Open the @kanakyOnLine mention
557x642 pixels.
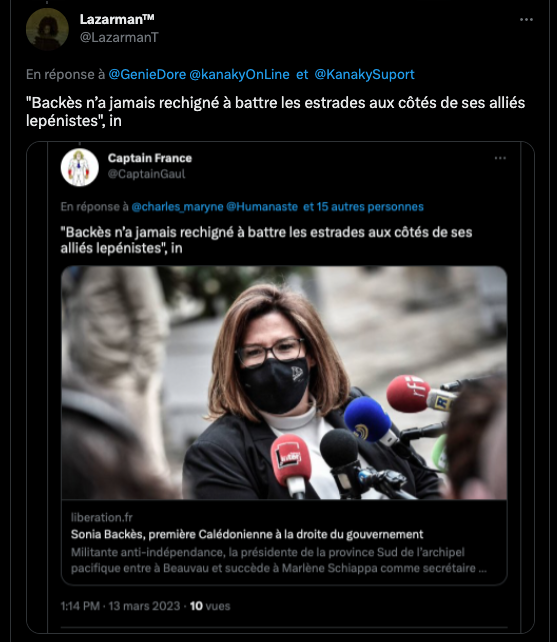pyautogui.click(x=239, y=75)
